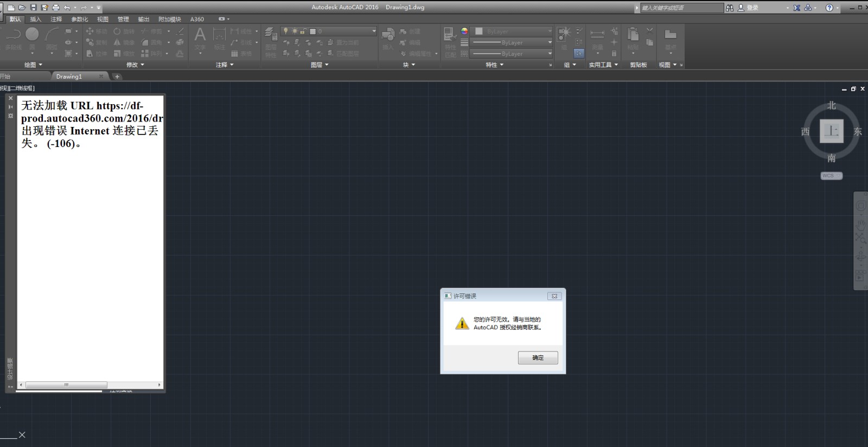Viewport: 868px width, 447px height.
Task: Click the Plot printer icon
Action: point(55,8)
